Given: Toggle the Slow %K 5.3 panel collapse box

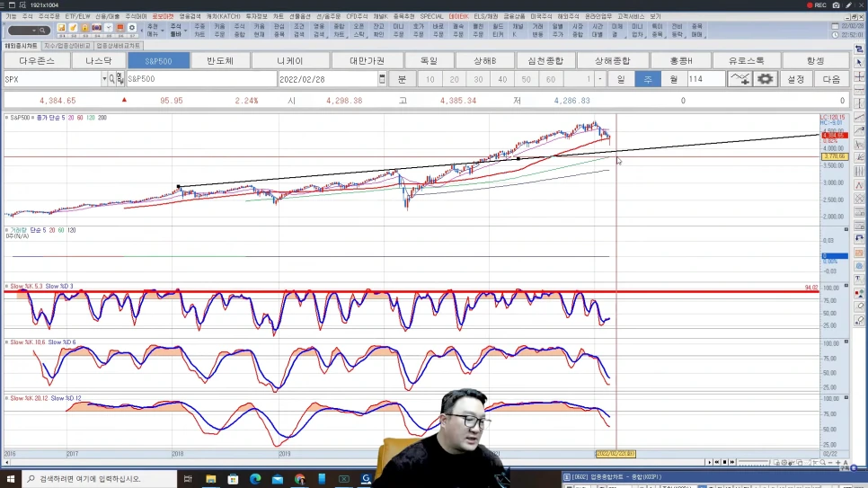Looking at the screenshot, I should click(x=6, y=287).
